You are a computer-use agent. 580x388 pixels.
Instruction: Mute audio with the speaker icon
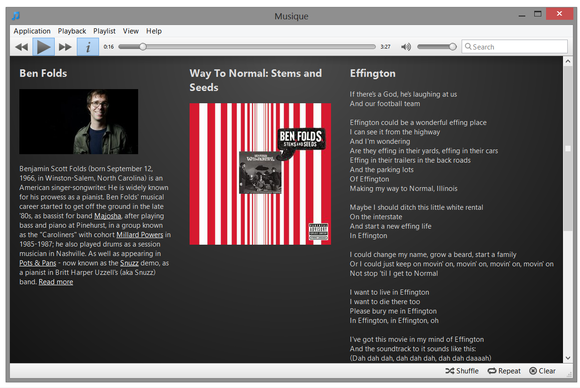[x=406, y=47]
